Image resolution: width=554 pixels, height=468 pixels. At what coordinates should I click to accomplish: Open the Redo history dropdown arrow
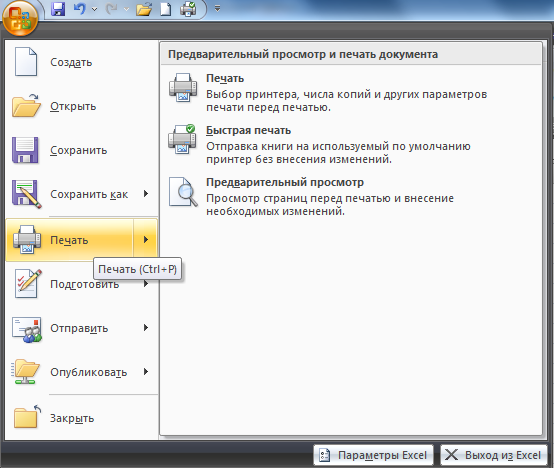click(x=126, y=9)
